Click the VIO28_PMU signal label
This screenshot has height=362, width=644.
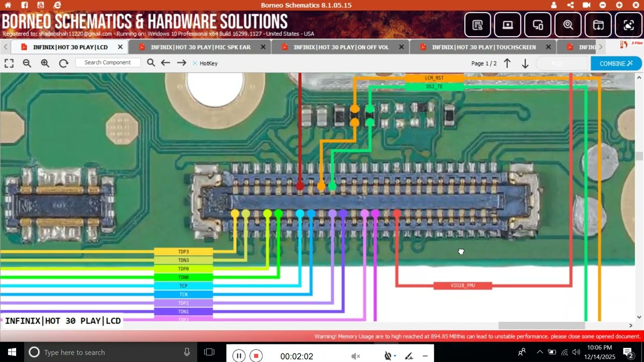click(x=463, y=286)
